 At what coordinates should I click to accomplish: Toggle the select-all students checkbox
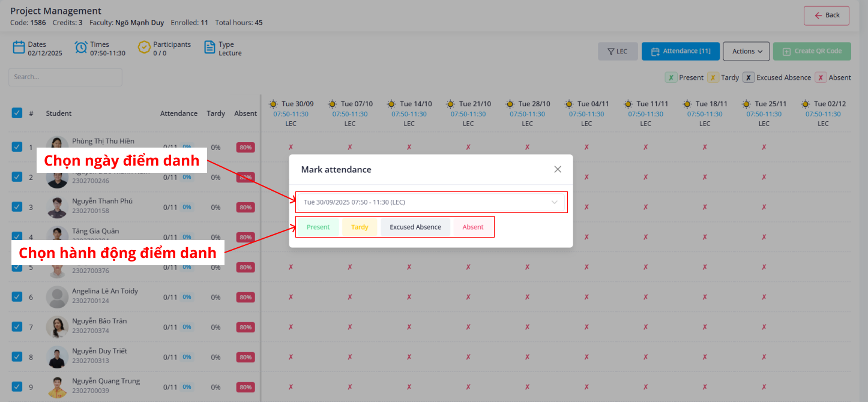[x=17, y=113]
